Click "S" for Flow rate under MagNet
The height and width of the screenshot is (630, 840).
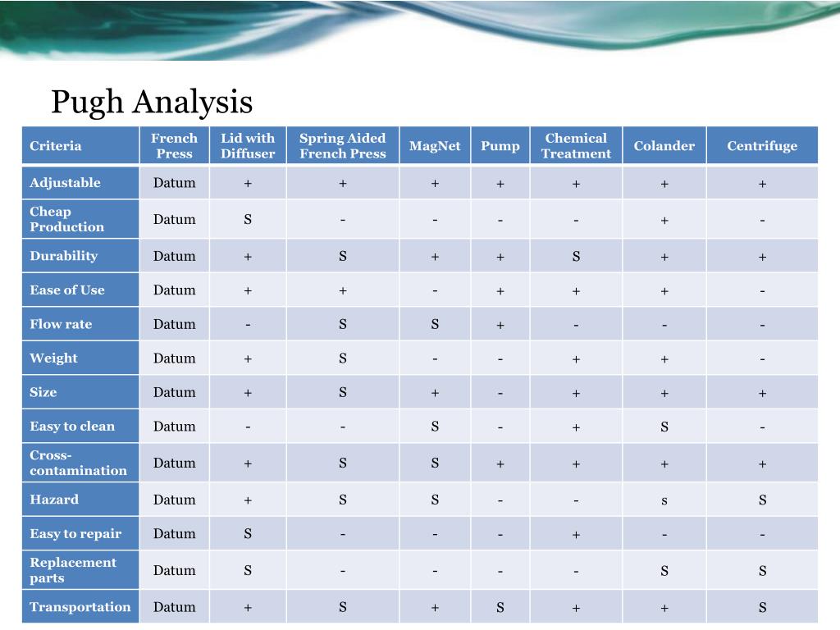pos(435,324)
